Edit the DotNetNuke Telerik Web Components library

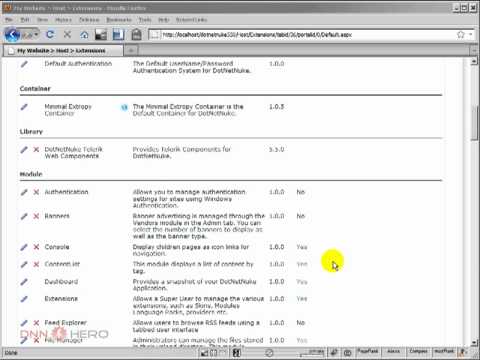[24, 150]
